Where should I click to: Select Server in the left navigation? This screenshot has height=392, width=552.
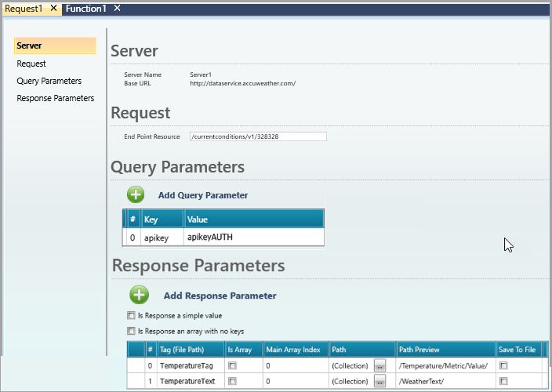point(30,45)
